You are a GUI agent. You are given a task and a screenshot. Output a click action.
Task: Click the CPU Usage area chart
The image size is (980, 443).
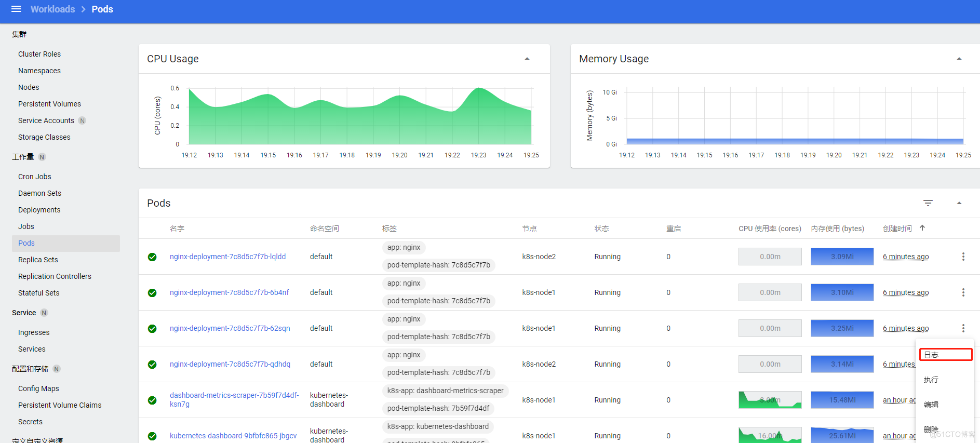pos(360,116)
